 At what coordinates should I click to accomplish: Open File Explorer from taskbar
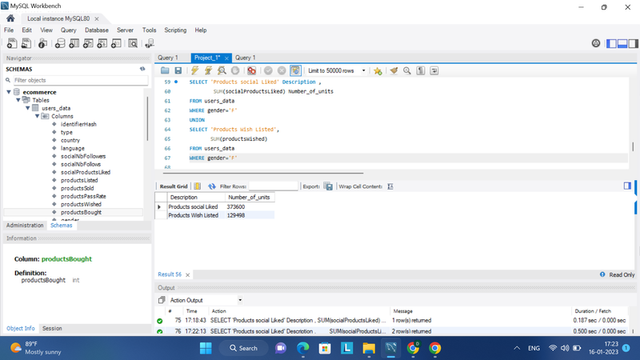pyautogui.click(x=369, y=348)
